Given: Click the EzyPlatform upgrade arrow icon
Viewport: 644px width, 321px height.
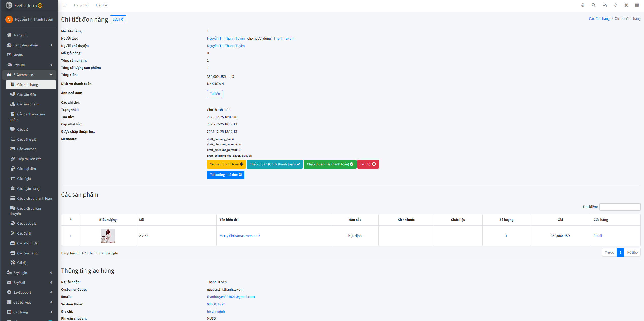Looking at the screenshot, I should click(40, 5).
